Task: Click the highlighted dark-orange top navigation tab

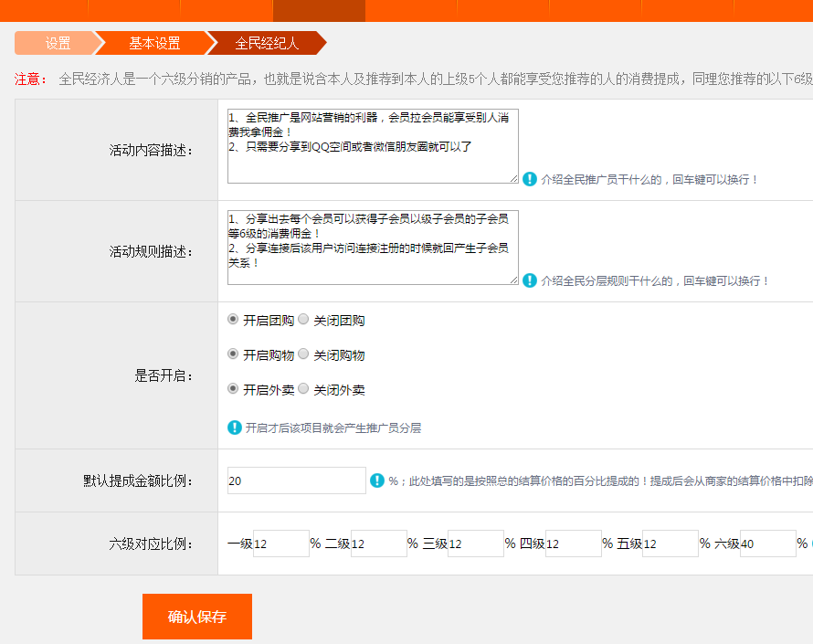Action: coord(319,10)
